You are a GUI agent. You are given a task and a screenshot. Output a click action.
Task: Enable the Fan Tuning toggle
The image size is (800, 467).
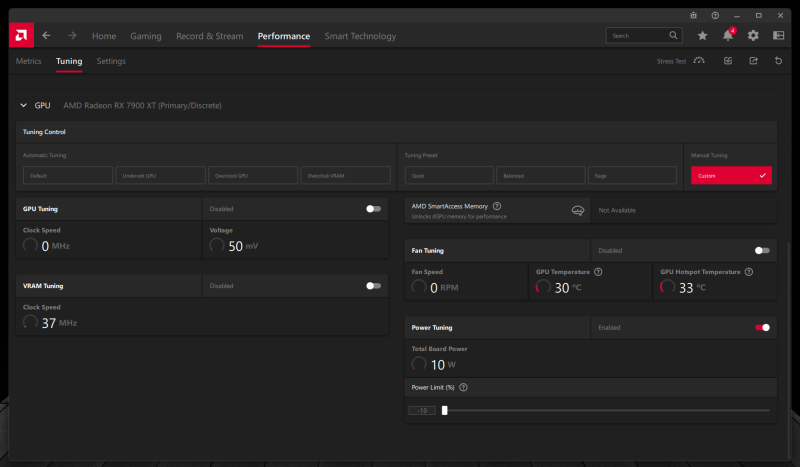click(762, 251)
